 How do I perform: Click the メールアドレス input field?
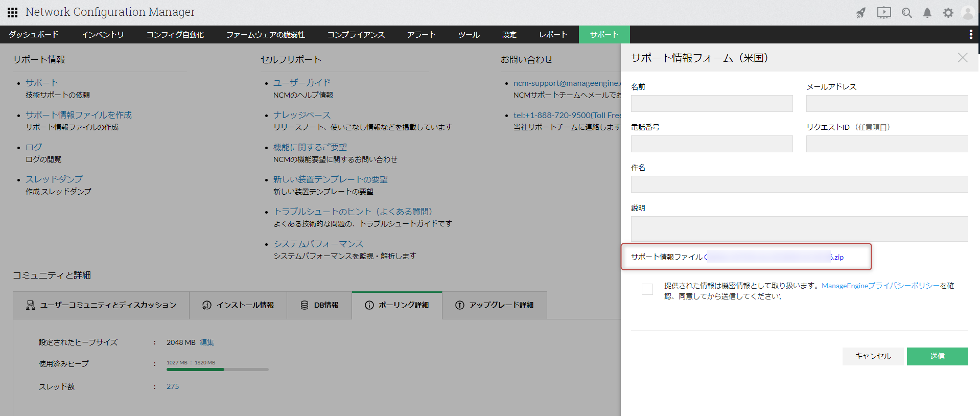(x=886, y=103)
